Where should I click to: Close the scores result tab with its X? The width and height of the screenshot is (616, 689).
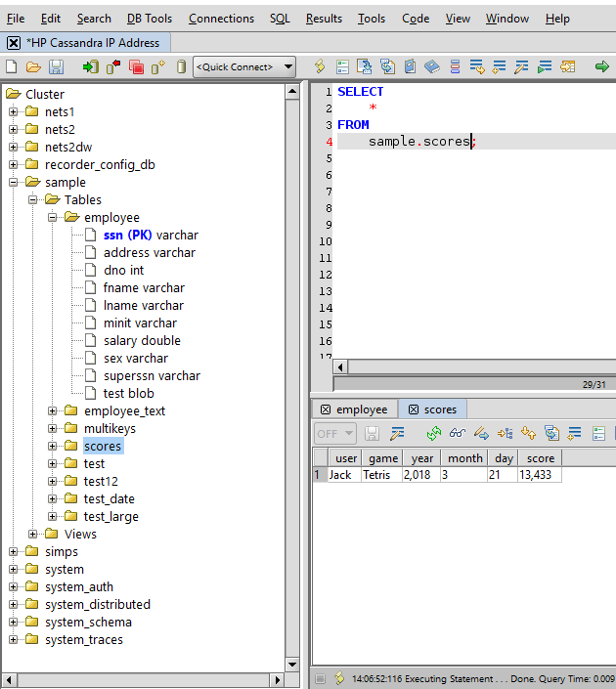pyautogui.click(x=414, y=409)
